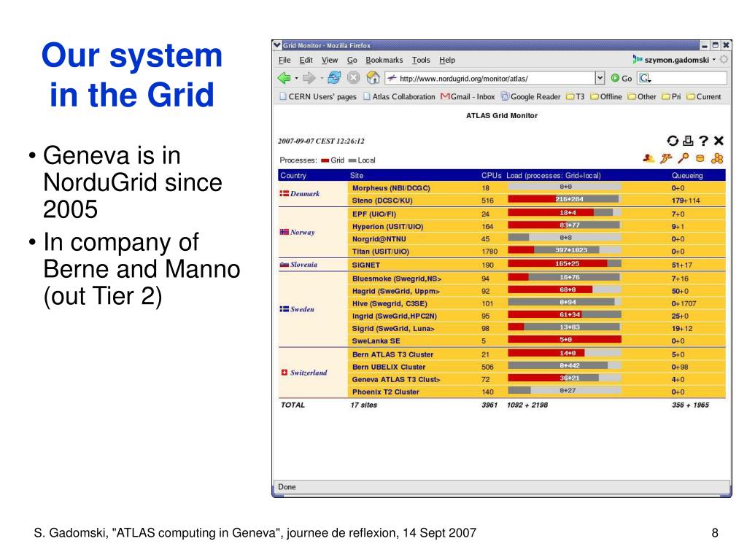
Task: Open the Current bookmarks folder
Action: 704,97
